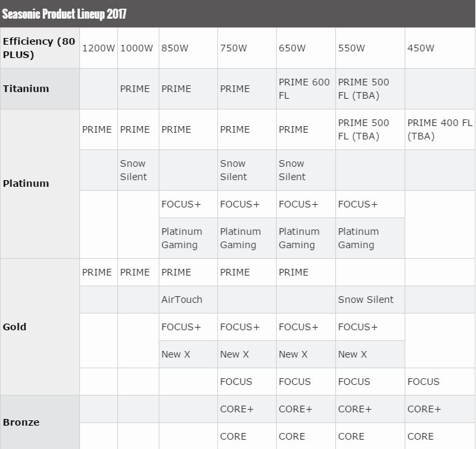Viewport: 476px width, 449px height.
Task: Click the 450W column header
Action: pos(421,48)
